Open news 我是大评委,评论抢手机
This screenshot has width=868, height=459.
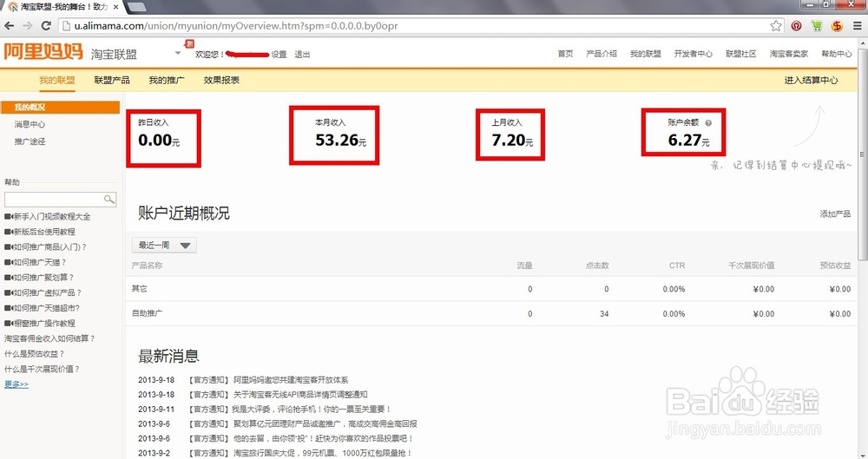(312, 410)
